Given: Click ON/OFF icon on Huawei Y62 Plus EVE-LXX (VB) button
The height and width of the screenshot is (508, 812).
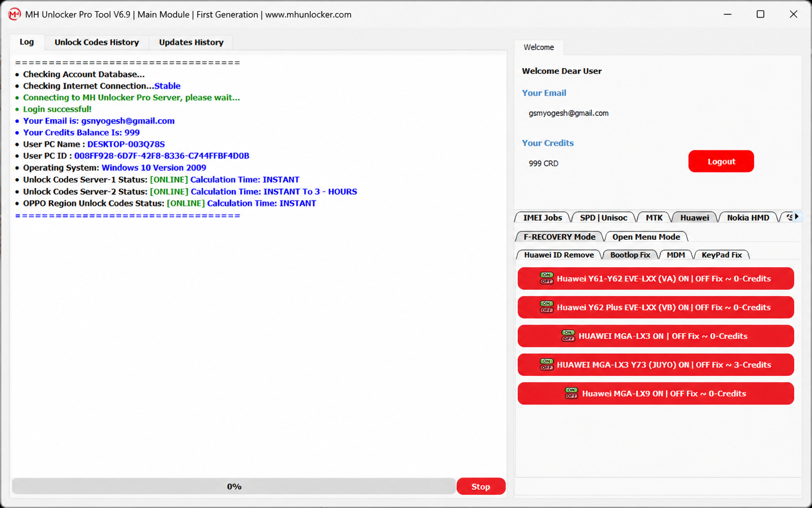Looking at the screenshot, I should tap(546, 307).
